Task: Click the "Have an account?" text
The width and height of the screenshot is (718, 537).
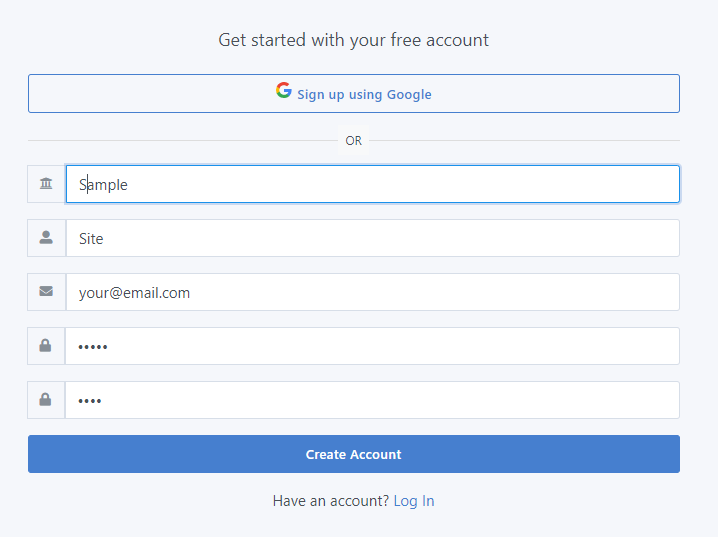Action: click(x=330, y=501)
